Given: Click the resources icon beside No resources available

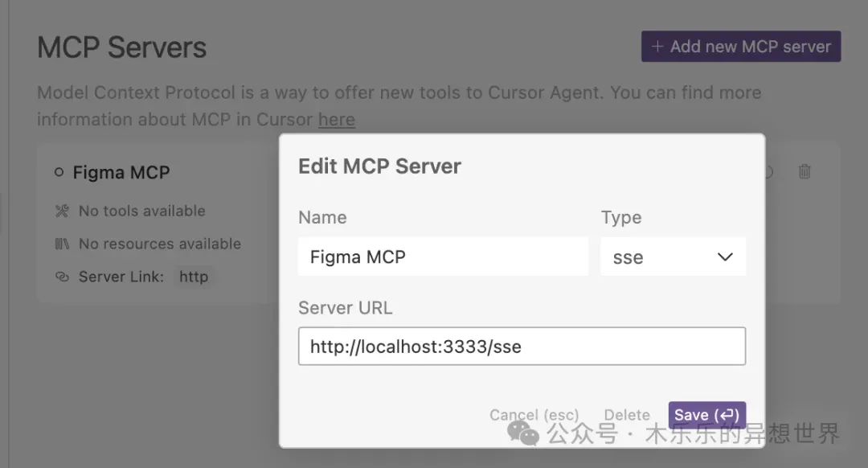Looking at the screenshot, I should (62, 244).
